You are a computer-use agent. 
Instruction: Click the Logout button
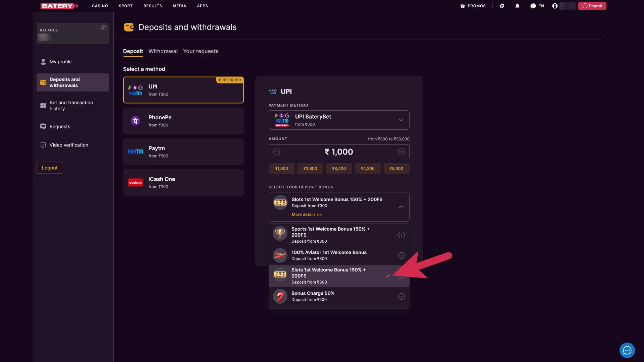(50, 168)
